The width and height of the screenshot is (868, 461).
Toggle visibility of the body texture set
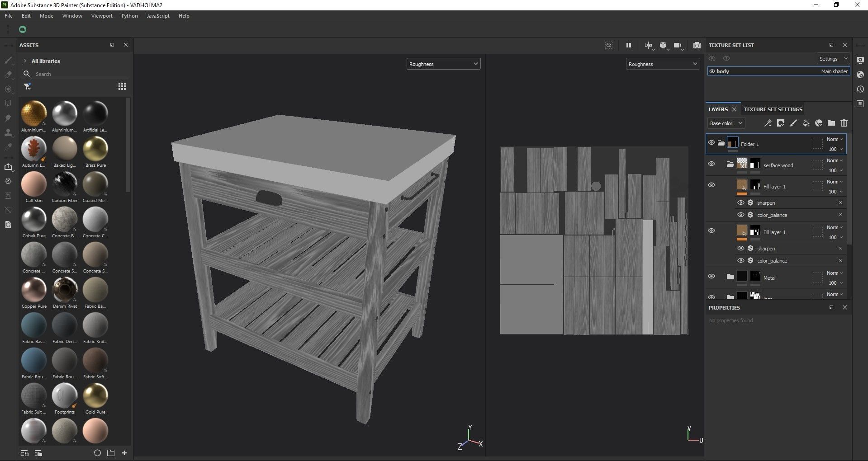click(712, 71)
